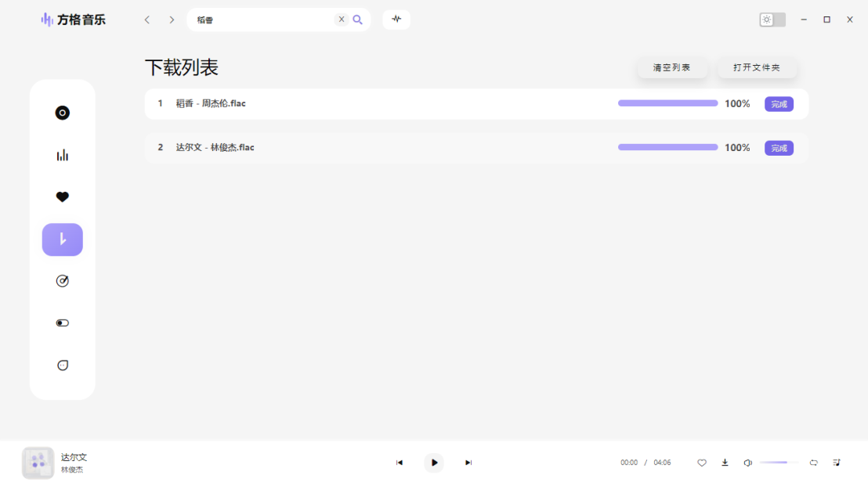
Task: Open the radar discover sidebar icon
Action: [63, 281]
